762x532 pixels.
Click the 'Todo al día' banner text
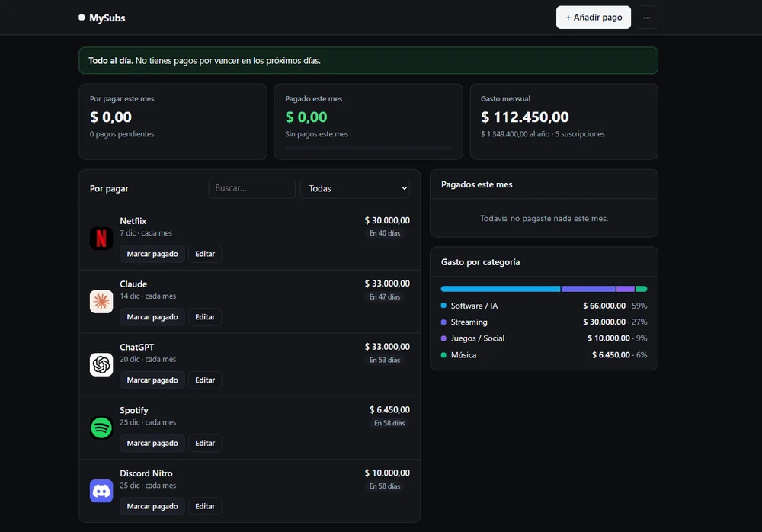(x=110, y=61)
